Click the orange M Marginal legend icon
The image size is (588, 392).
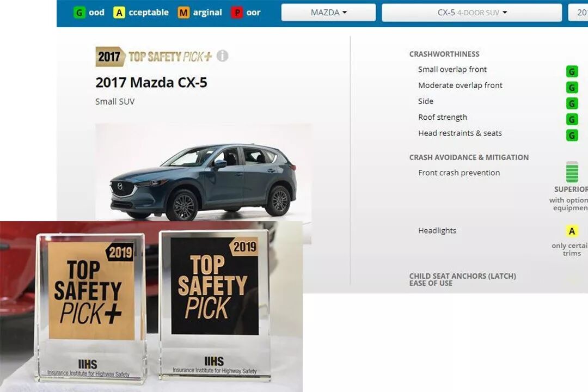tap(183, 13)
